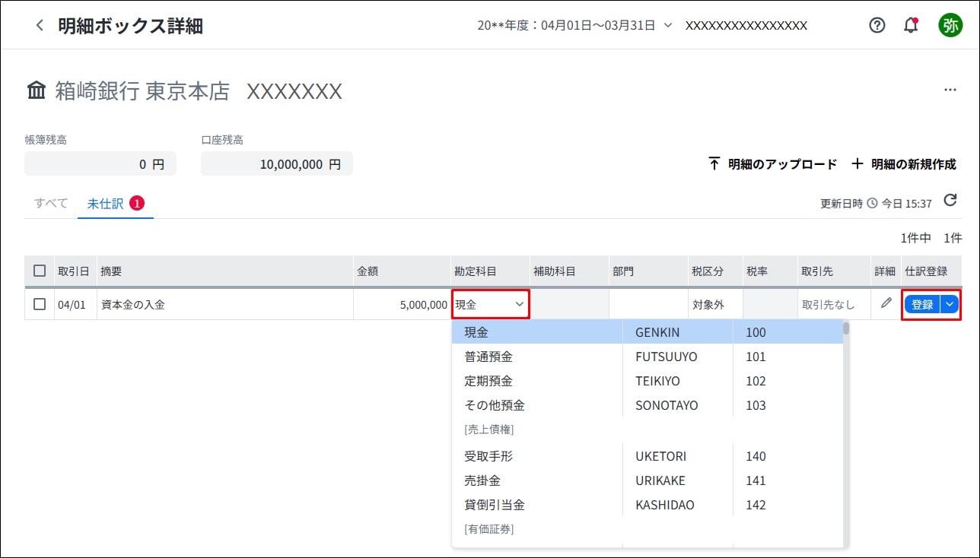Image resolution: width=980 pixels, height=558 pixels.
Task: Open the help question mark icon
Action: [877, 25]
